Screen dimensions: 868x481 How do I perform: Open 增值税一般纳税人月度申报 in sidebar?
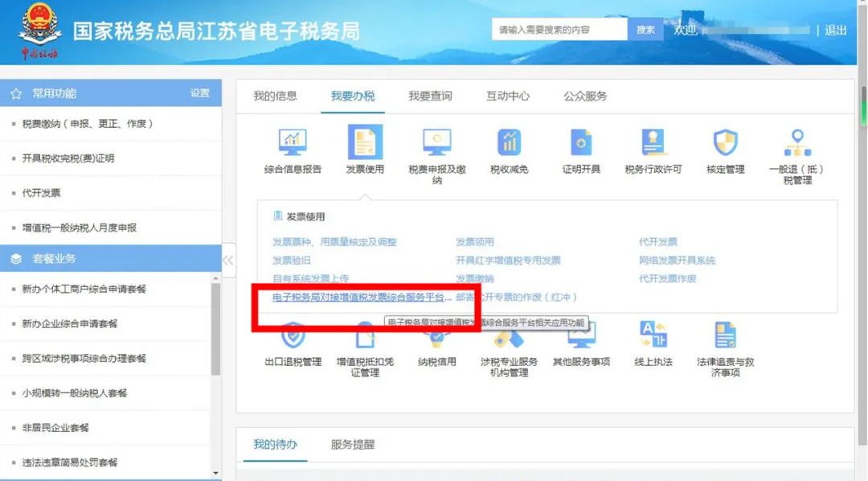(79, 228)
